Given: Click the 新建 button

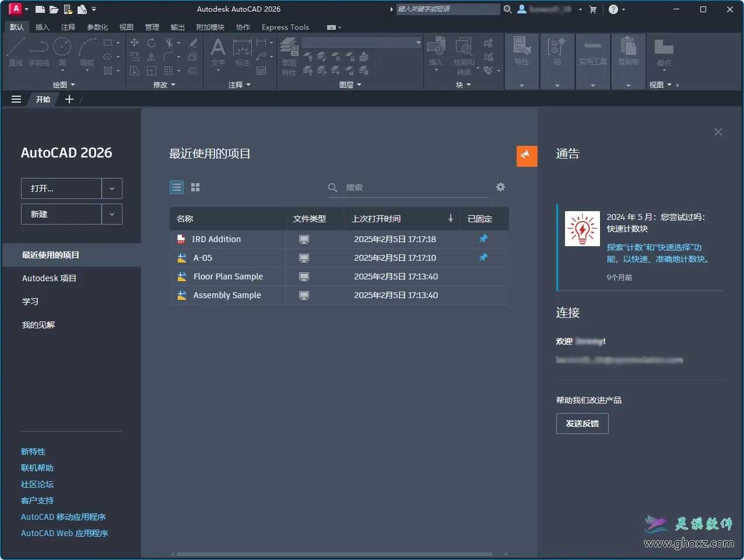Looking at the screenshot, I should click(61, 214).
